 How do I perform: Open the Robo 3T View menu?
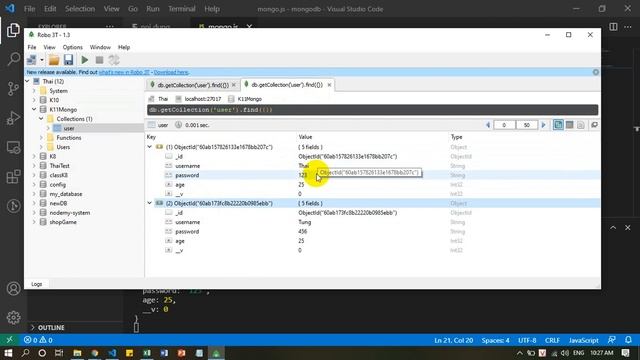click(x=49, y=47)
